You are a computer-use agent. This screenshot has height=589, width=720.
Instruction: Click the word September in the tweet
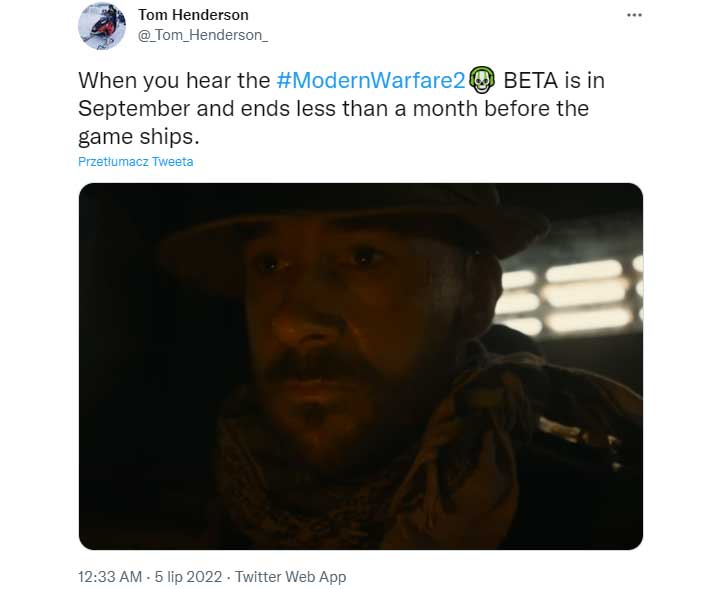pyautogui.click(x=138, y=108)
